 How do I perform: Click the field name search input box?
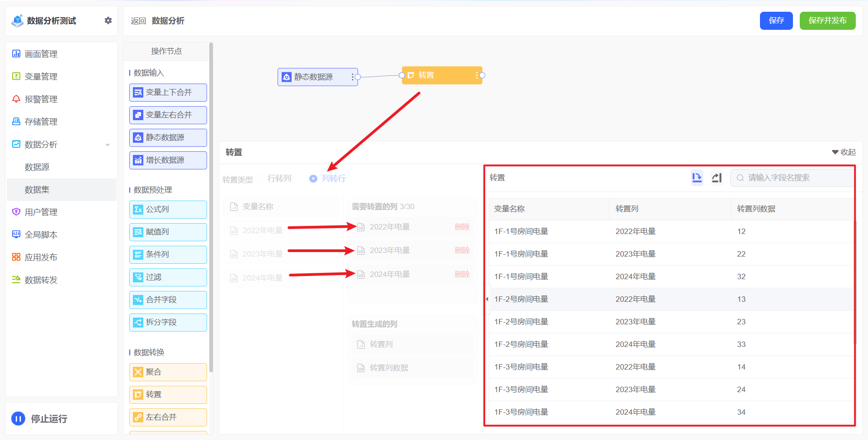pyautogui.click(x=796, y=178)
